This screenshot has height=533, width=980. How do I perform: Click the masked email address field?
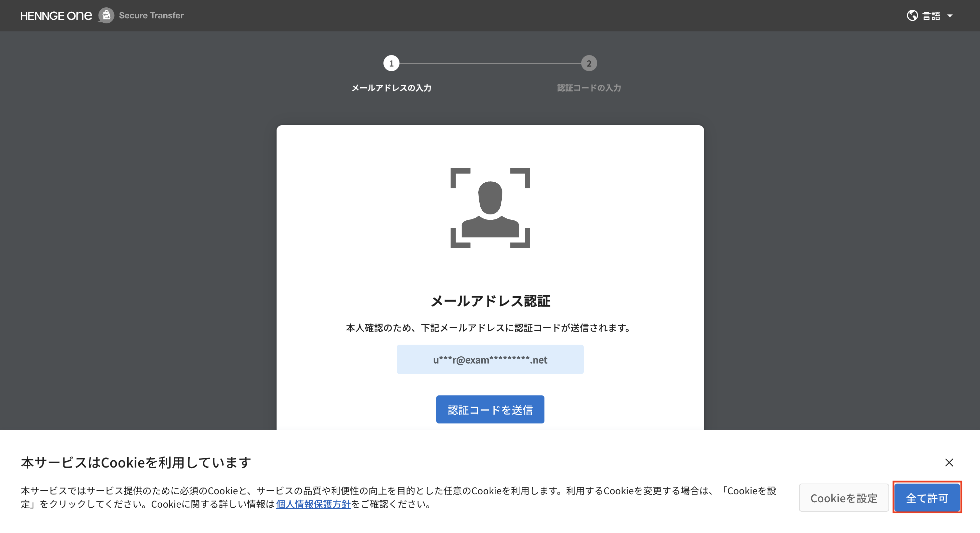click(490, 360)
